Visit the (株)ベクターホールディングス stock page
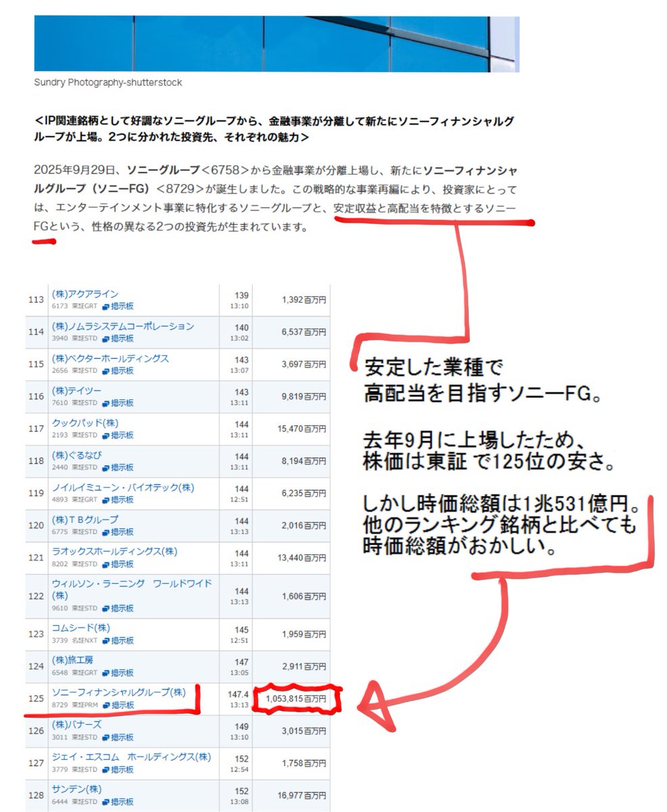Image resolution: width=667 pixels, height=812 pixels. point(110,359)
